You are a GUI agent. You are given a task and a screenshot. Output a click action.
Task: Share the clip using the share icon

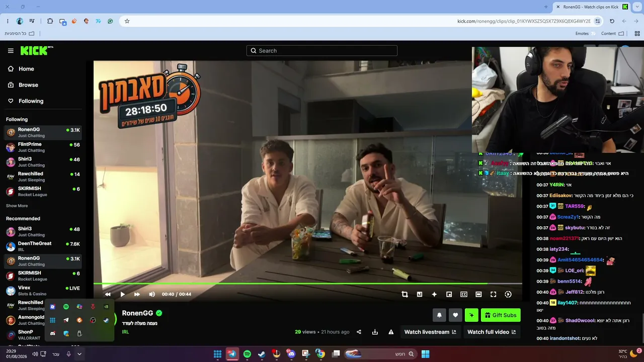tap(359, 332)
